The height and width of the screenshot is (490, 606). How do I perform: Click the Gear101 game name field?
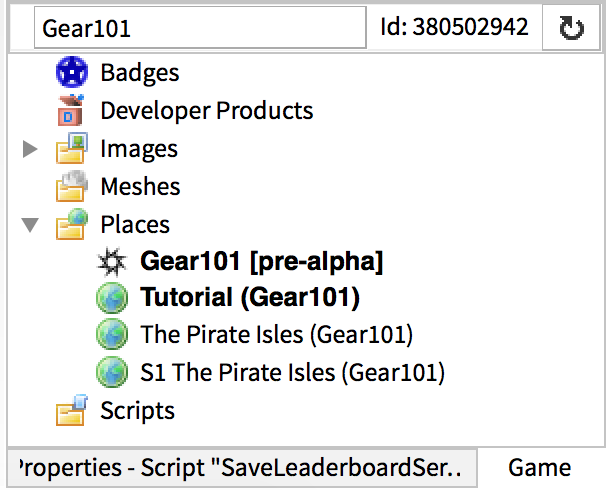pyautogui.click(x=200, y=29)
